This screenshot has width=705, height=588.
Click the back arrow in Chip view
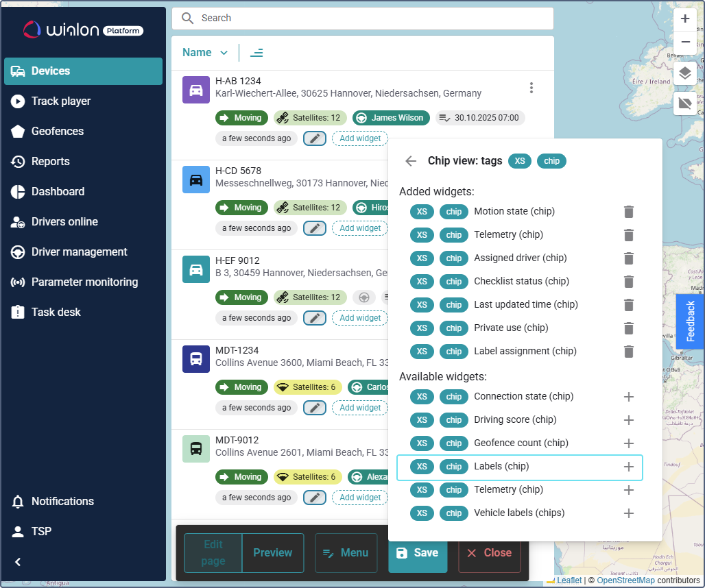click(x=411, y=161)
